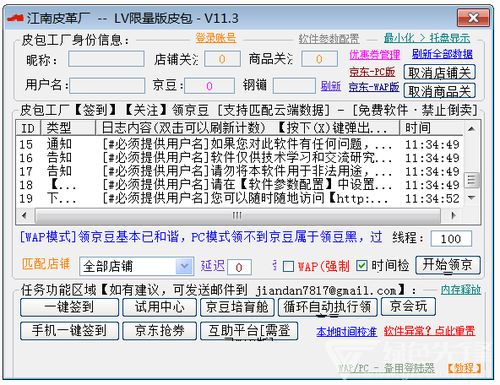The height and width of the screenshot is (385, 500).
Task: Expand the 匹配店铺 全部店铺 dropdown
Action: [184, 266]
